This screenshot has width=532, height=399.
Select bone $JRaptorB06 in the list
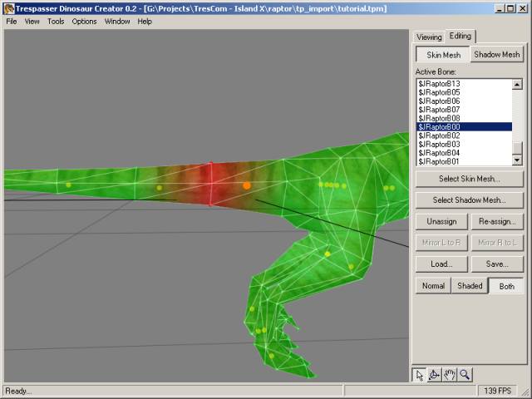[464, 101]
